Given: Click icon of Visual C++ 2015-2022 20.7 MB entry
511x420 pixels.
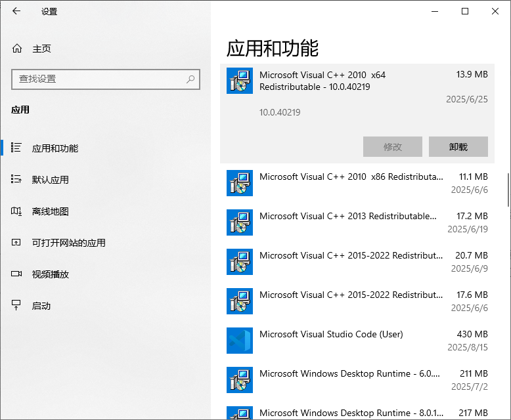Looking at the screenshot, I should point(240,262).
